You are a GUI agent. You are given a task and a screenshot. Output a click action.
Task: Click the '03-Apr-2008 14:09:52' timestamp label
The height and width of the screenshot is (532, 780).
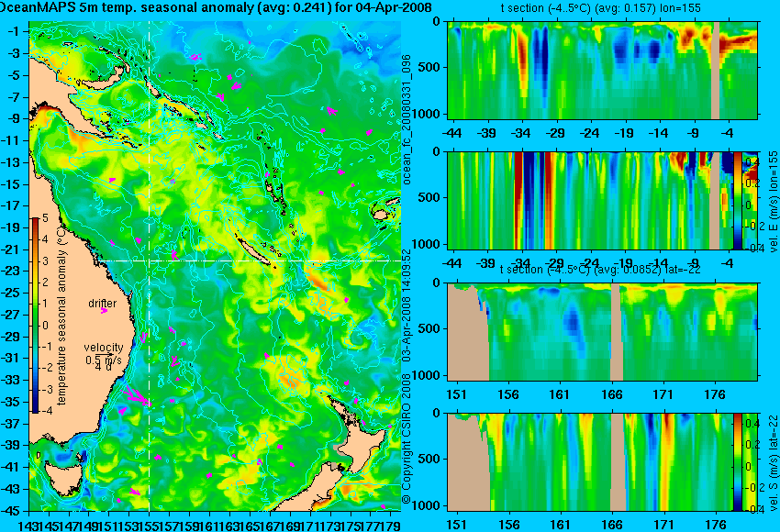[407, 305]
